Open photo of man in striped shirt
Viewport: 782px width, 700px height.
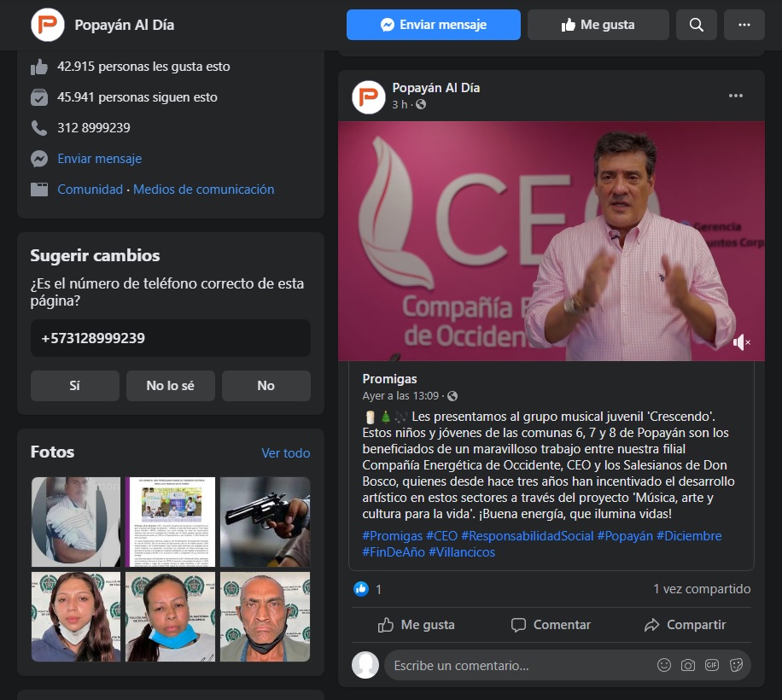[x=76, y=522]
